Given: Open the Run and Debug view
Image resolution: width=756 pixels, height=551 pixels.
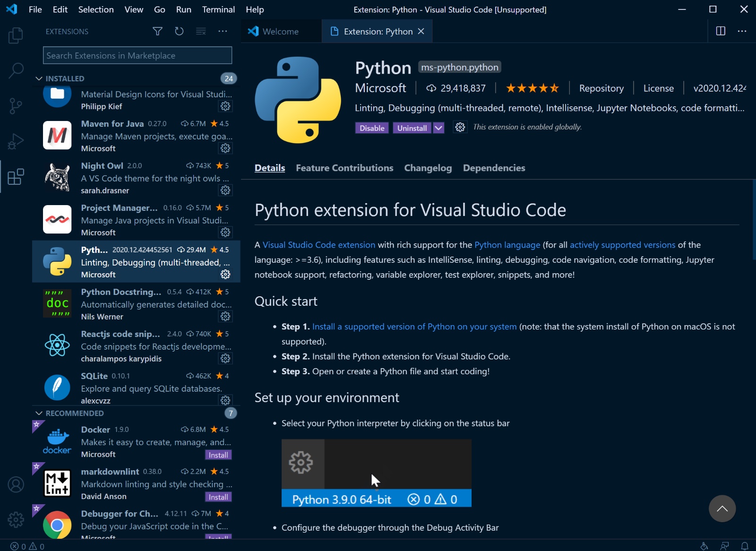Looking at the screenshot, I should (16, 141).
